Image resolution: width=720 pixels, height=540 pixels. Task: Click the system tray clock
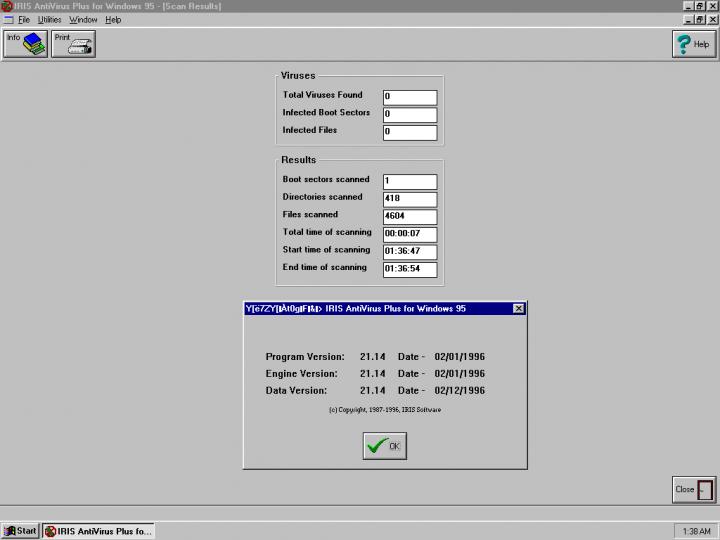coord(695,531)
